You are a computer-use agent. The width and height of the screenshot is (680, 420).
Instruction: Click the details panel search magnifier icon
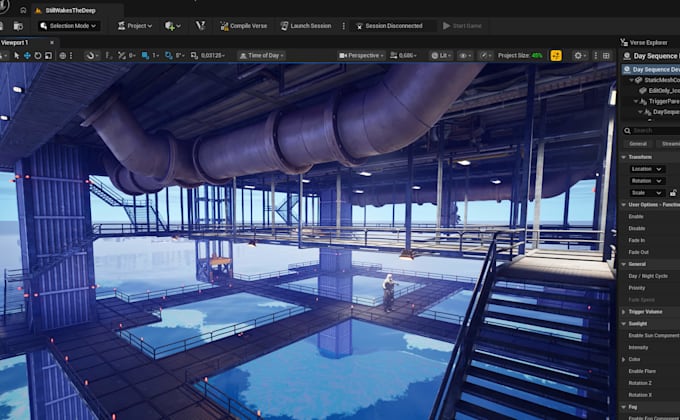pyautogui.click(x=627, y=130)
